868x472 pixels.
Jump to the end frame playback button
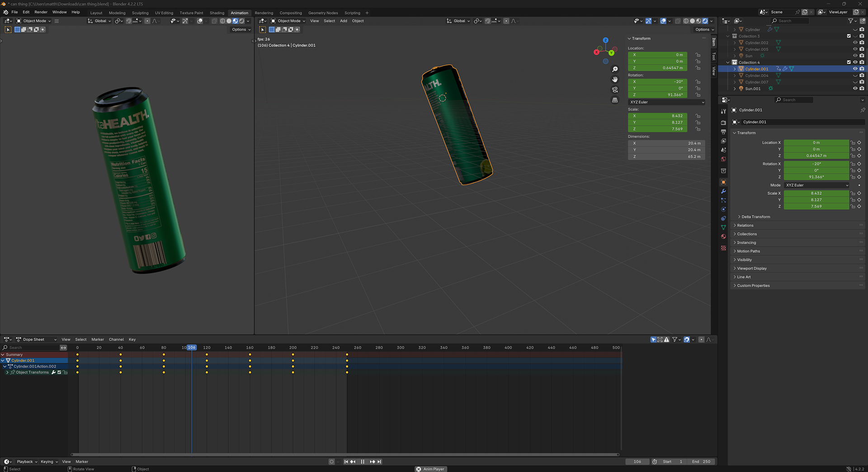coord(379,462)
